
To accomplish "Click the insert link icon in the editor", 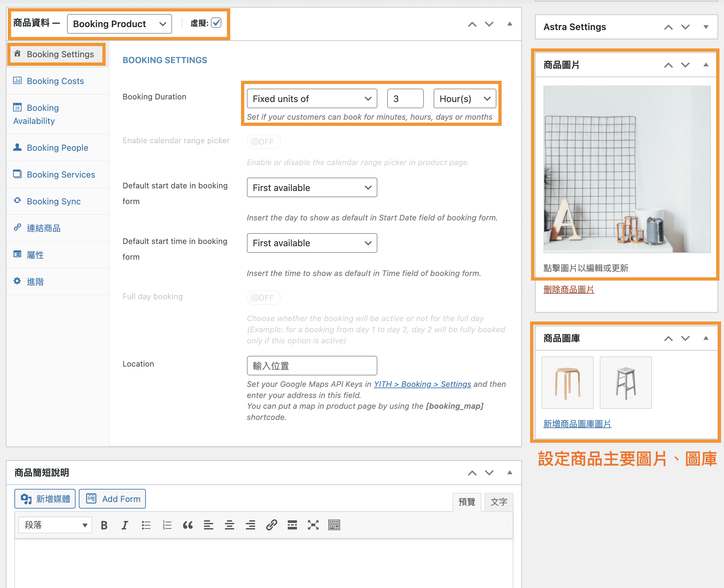I will coord(271,525).
